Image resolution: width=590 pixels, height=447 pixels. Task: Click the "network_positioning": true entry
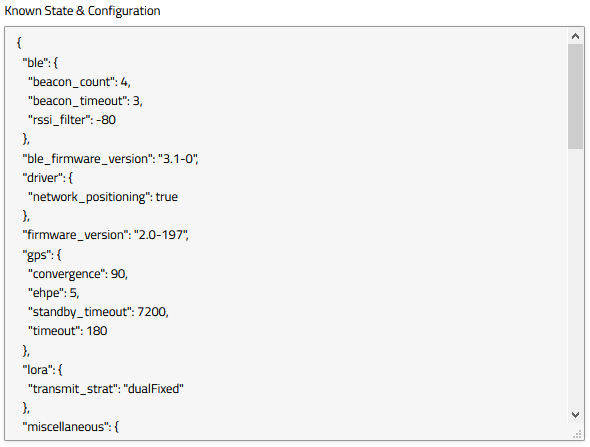[x=103, y=197]
